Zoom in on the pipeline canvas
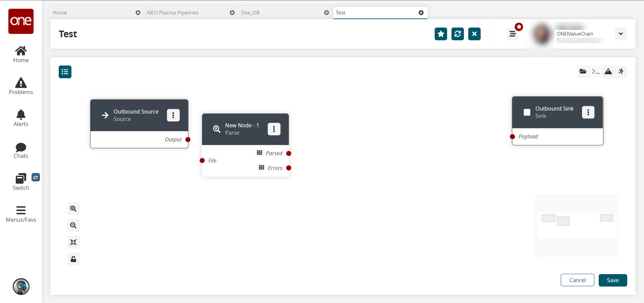The height and width of the screenshot is (303, 644). (73, 209)
